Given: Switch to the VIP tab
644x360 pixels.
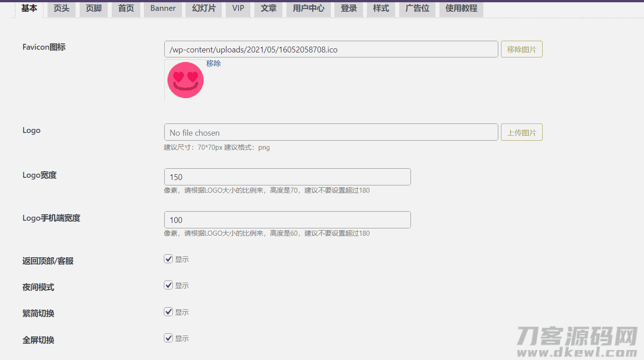Looking at the screenshot, I should pyautogui.click(x=238, y=8).
